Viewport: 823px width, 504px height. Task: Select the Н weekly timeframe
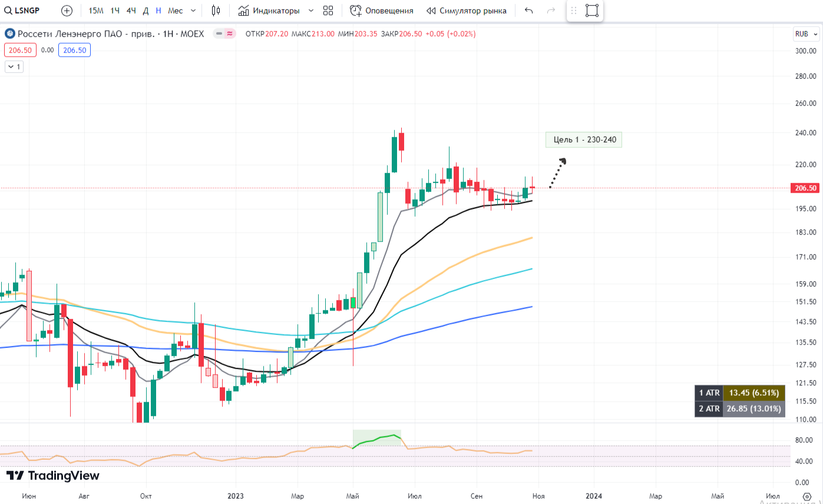pos(158,11)
